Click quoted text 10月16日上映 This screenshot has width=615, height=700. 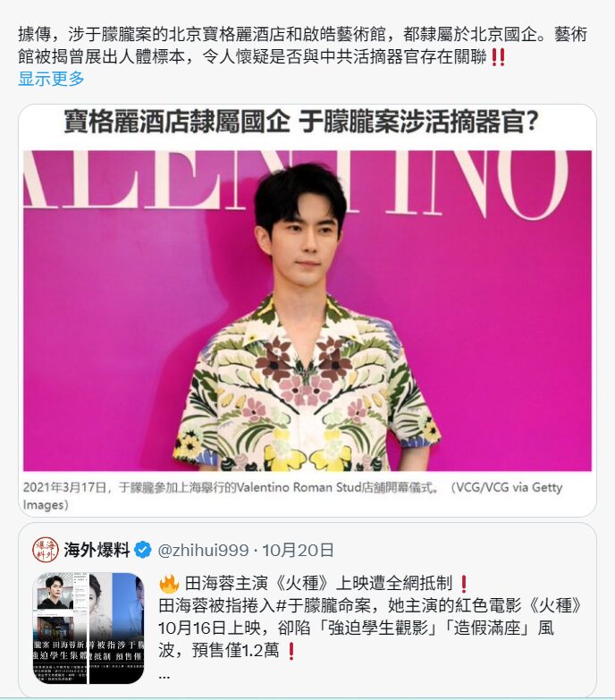point(209,628)
